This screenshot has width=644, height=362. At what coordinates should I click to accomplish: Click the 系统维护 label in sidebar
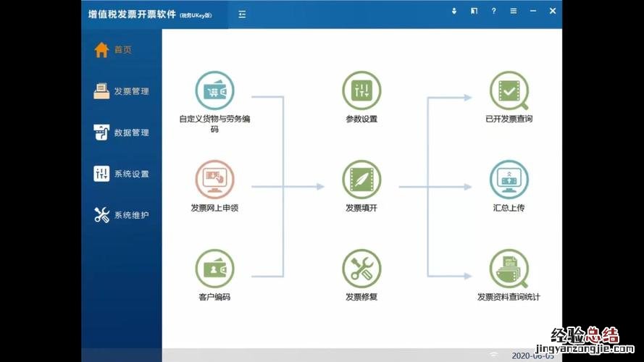131,215
